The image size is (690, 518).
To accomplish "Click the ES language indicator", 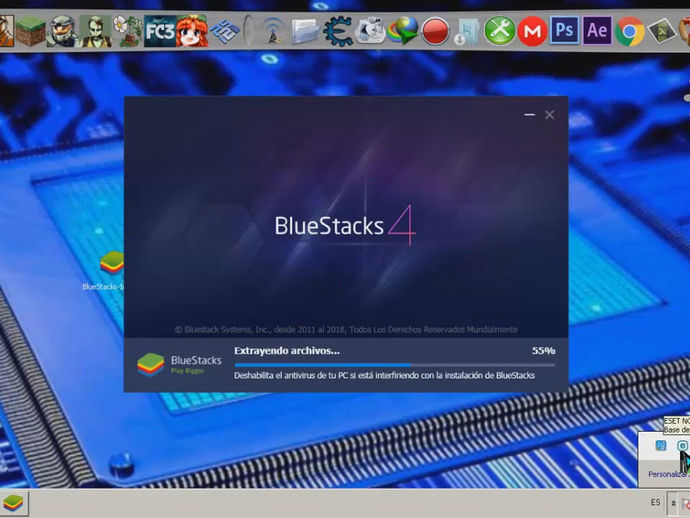I will point(655,502).
